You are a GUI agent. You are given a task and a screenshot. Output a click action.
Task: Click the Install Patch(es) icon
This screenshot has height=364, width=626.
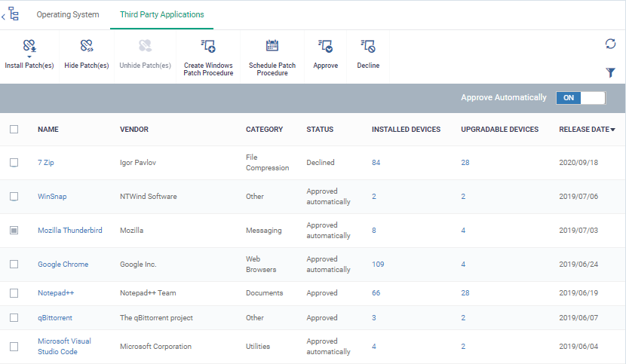pos(29,46)
